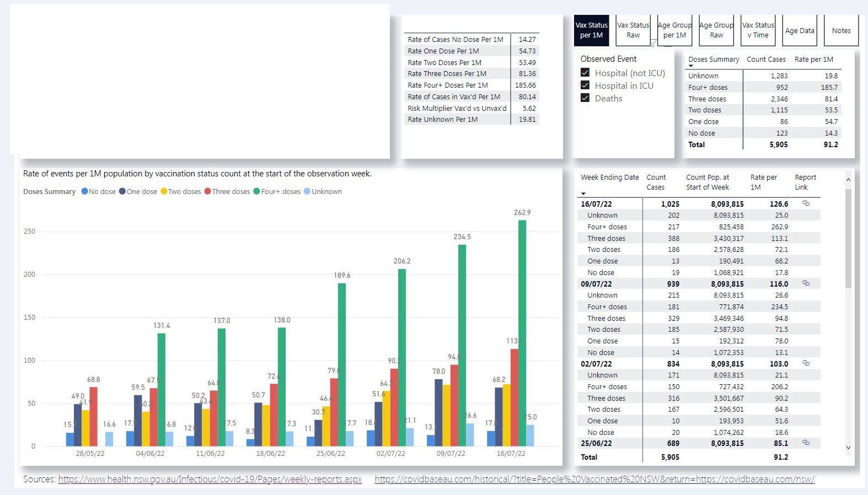Select the Four+ doses bar labeled 234.5
The image size is (868, 495).
point(462,345)
